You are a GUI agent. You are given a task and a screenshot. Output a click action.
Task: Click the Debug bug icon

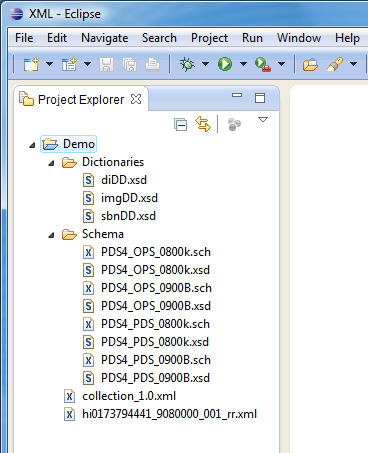coord(187,64)
